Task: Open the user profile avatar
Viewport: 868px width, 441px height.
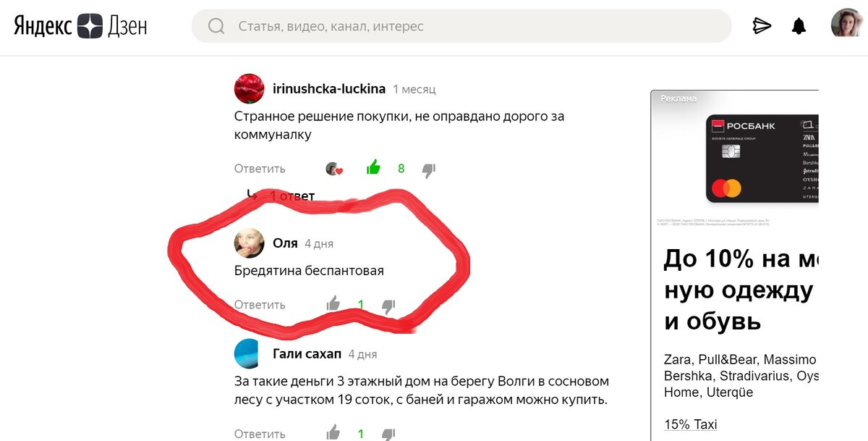Action: (846, 23)
